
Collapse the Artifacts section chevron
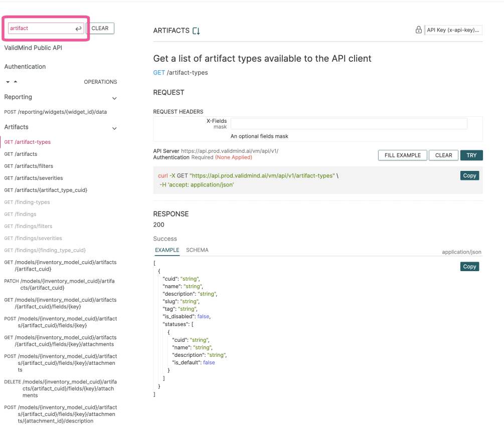pos(114,128)
